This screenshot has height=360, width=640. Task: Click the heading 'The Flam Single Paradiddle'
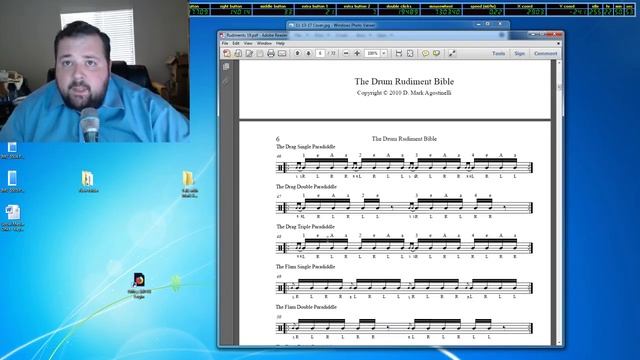pos(305,267)
